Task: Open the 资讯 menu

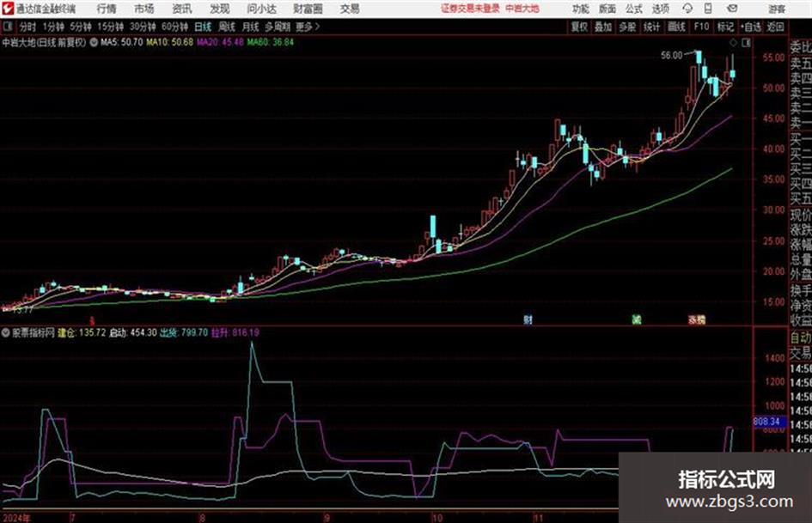Action: coord(182,9)
